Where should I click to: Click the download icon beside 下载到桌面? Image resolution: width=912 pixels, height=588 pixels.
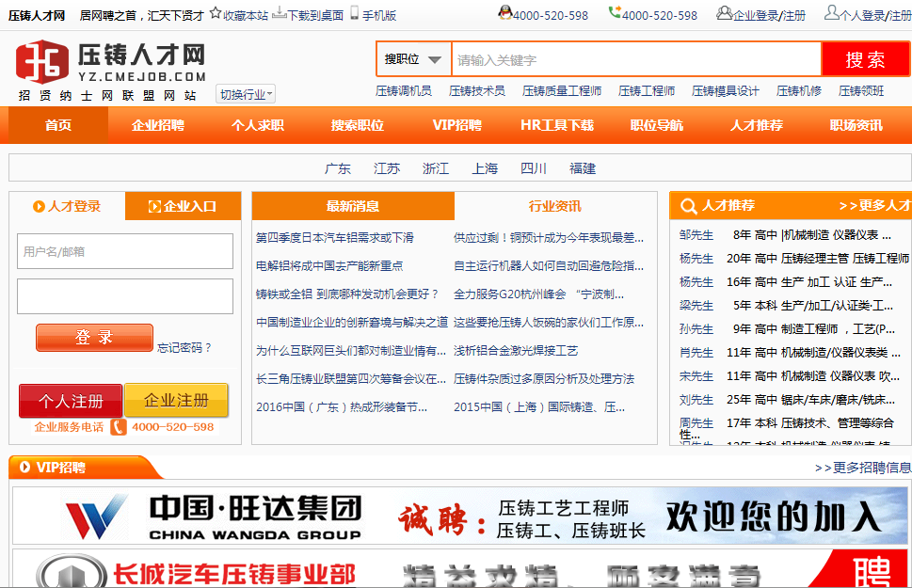pyautogui.click(x=280, y=13)
